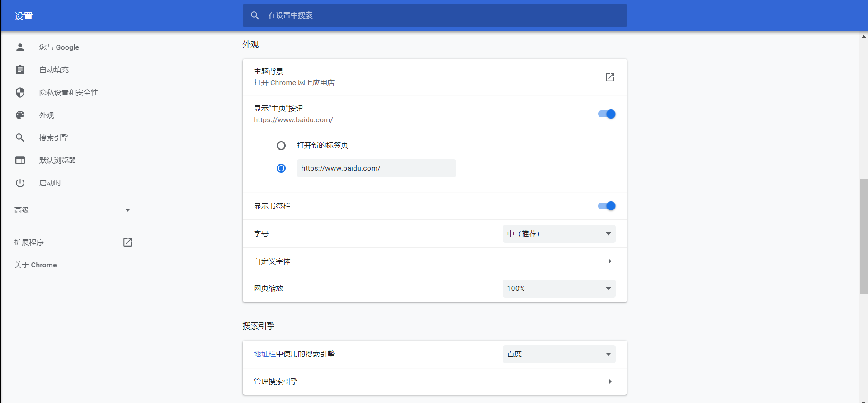The width and height of the screenshot is (868, 403).
Task: Click the power icon for 启动时
Action: click(x=20, y=183)
